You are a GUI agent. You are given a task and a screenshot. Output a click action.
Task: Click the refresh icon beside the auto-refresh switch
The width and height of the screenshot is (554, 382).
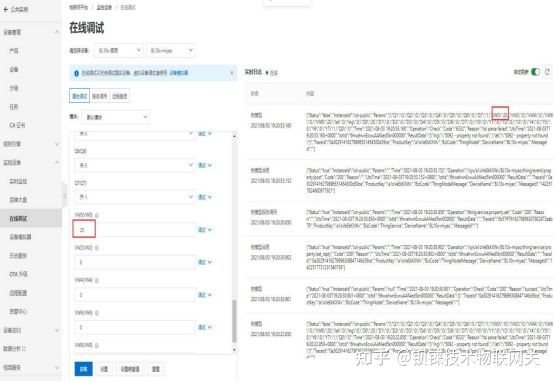547,72
